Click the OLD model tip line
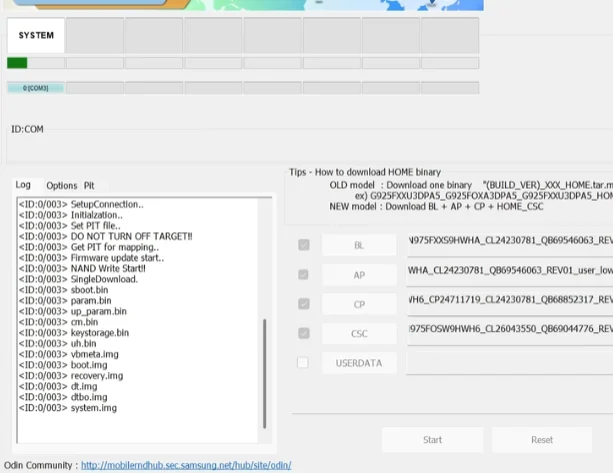The image size is (613, 473). click(471, 185)
